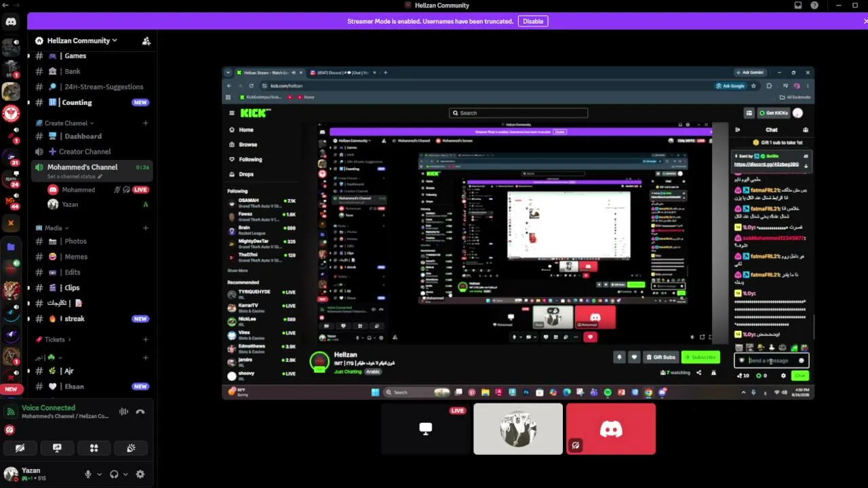The width and height of the screenshot is (868, 488).
Task: Disable Streamer Mode from the banner
Action: (x=533, y=21)
